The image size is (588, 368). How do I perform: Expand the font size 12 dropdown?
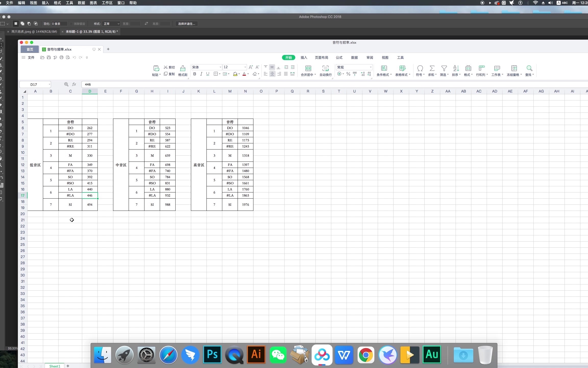pos(245,67)
